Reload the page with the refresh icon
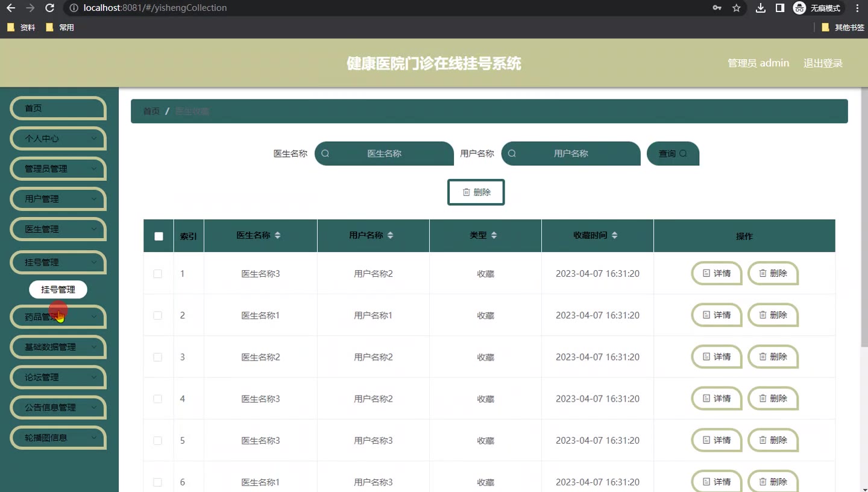 [x=50, y=8]
